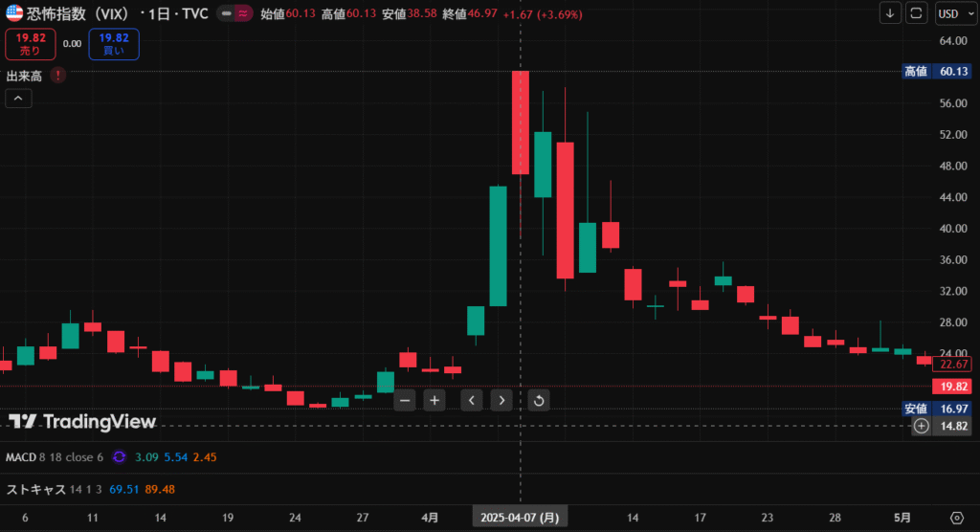Toggle the pink approximate-data indicator
The width and height of the screenshot is (980, 532).
[x=243, y=14]
